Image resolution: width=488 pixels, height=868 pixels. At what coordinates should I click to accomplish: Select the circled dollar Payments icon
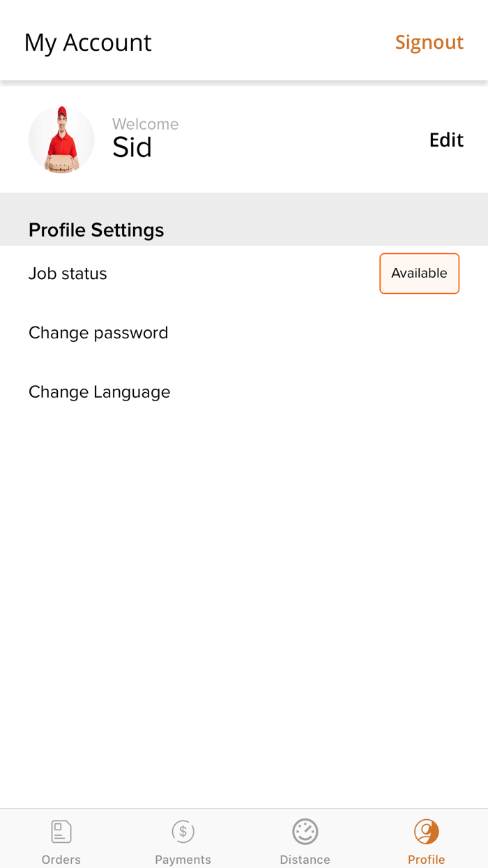[x=183, y=831]
